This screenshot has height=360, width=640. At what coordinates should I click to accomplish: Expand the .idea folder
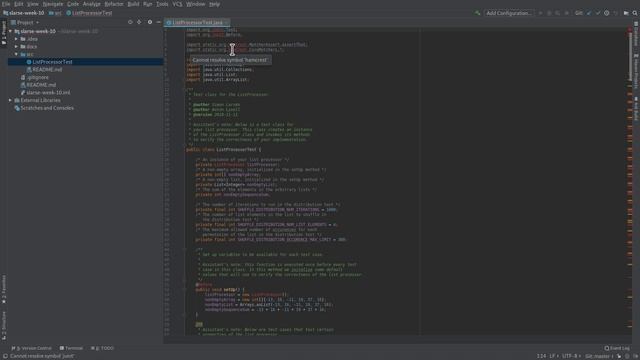[x=16, y=39]
